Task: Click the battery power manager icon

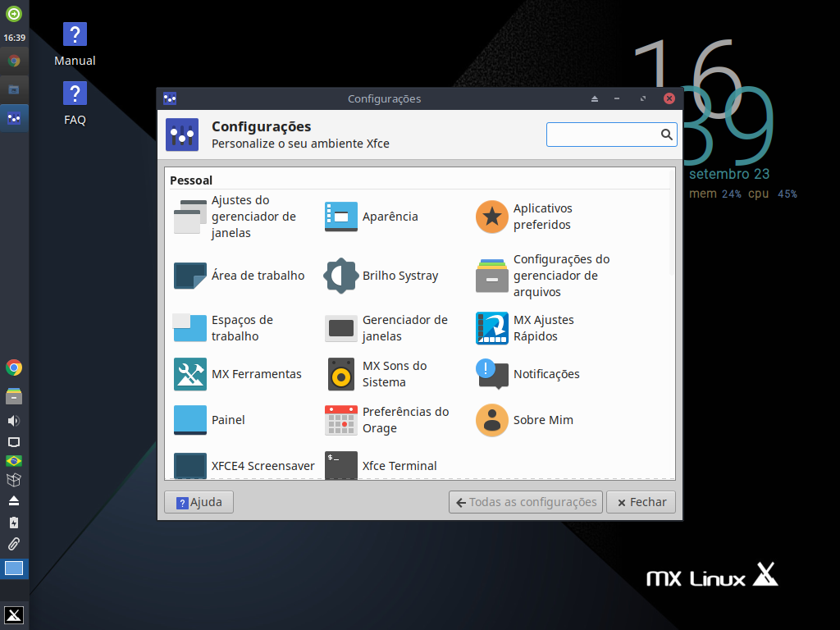Action: pos(14,523)
